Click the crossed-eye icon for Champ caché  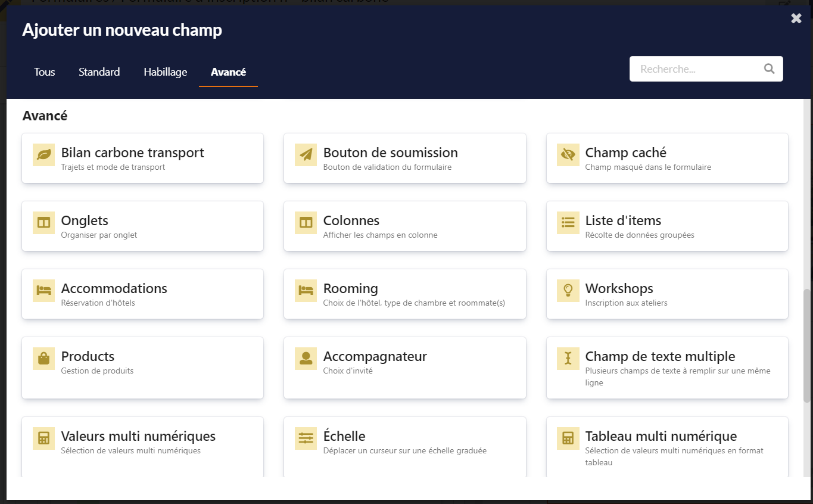pos(568,155)
